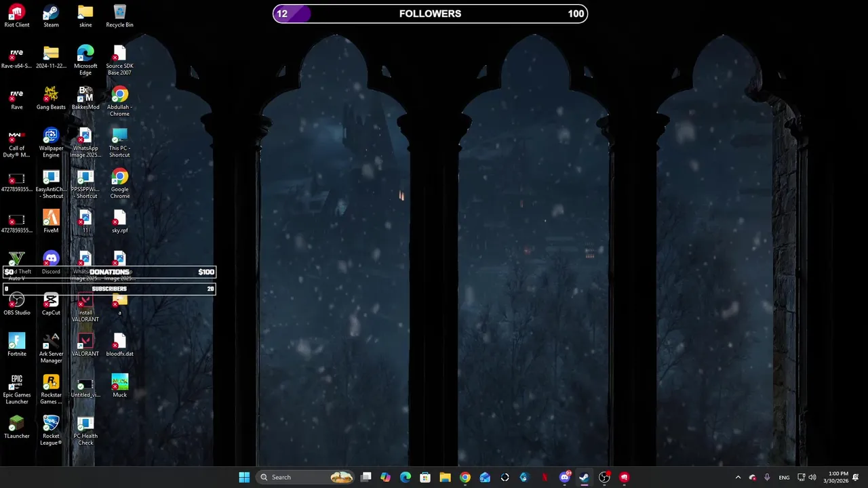This screenshot has width=868, height=488.
Task: Open Task View from the taskbar
Action: click(x=366, y=477)
